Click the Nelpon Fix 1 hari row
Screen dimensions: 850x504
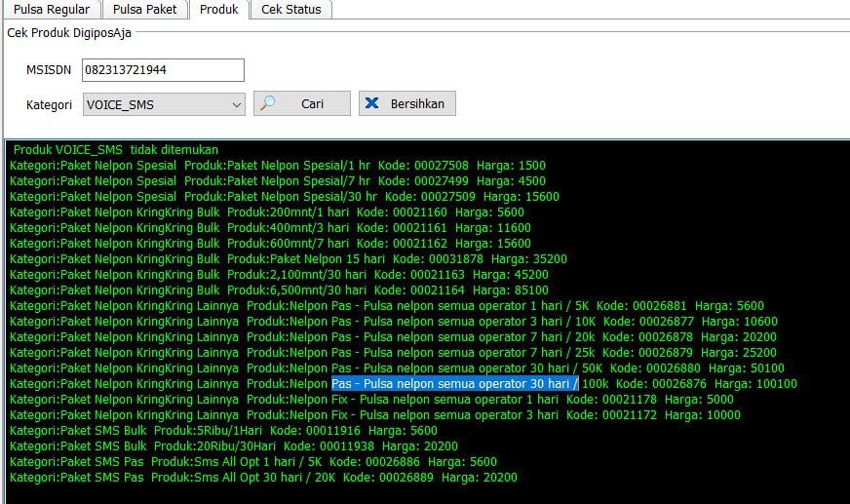pyautogui.click(x=370, y=400)
